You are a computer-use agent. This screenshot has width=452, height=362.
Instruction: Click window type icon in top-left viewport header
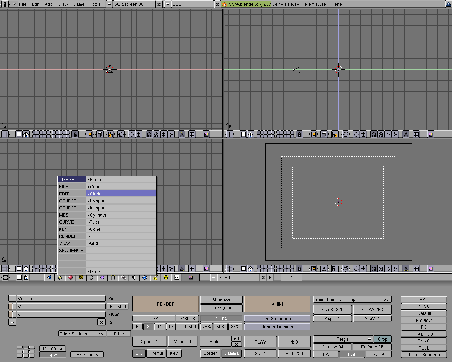(5, 134)
